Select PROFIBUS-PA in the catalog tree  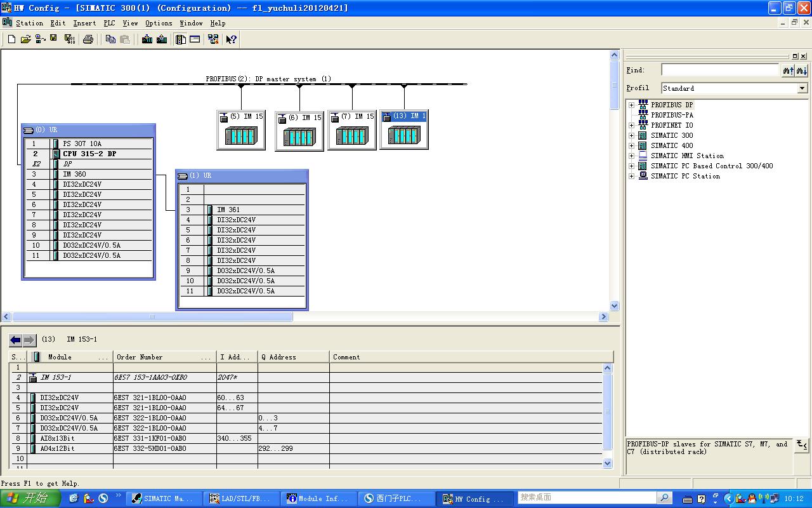[x=672, y=115]
